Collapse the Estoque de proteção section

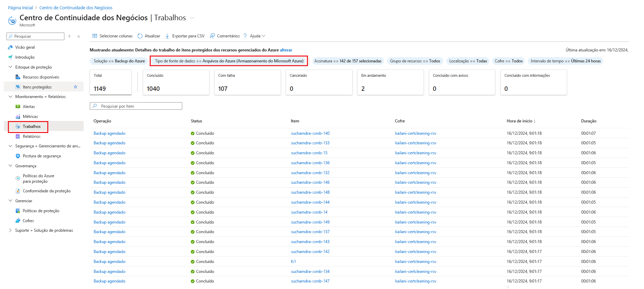[10, 67]
